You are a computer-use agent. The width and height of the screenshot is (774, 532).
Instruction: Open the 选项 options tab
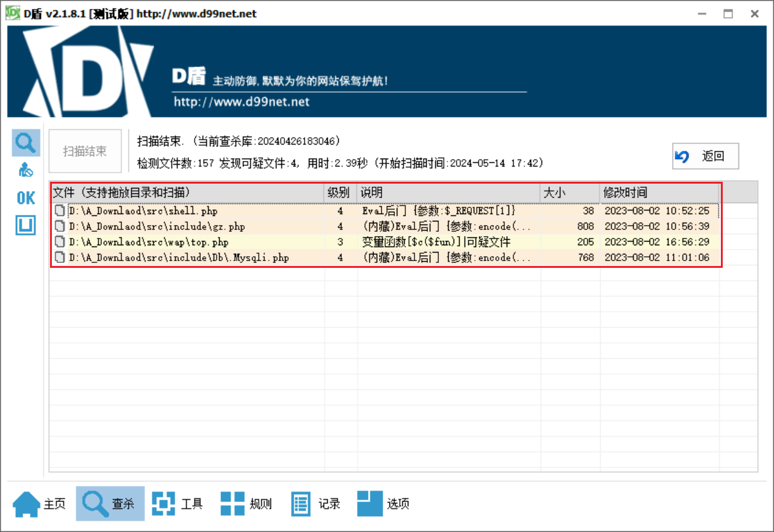click(x=383, y=504)
